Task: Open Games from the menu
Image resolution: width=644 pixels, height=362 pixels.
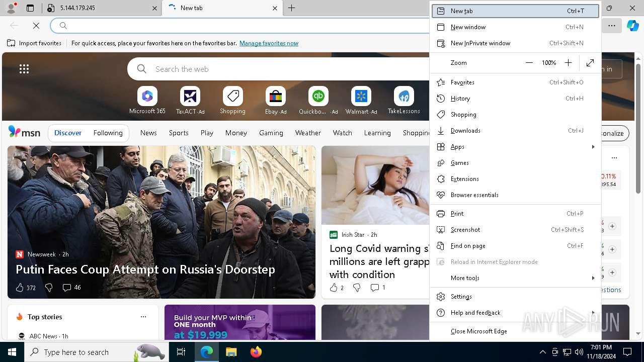Action: coord(516,163)
